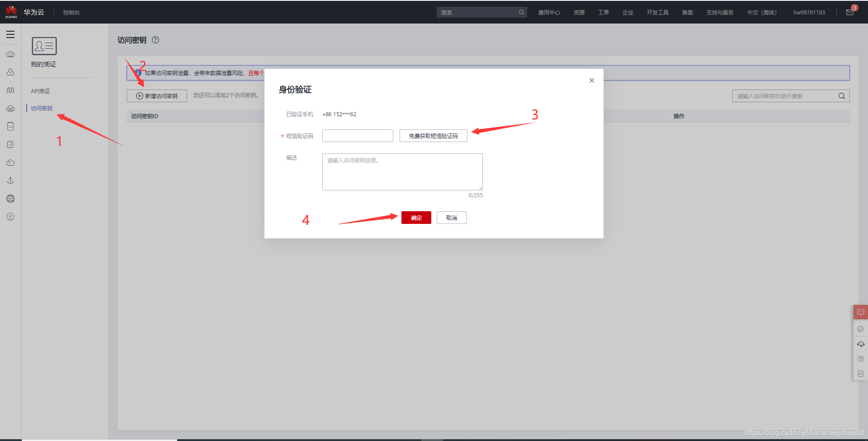Open the red chat message floating icon

pyautogui.click(x=861, y=312)
